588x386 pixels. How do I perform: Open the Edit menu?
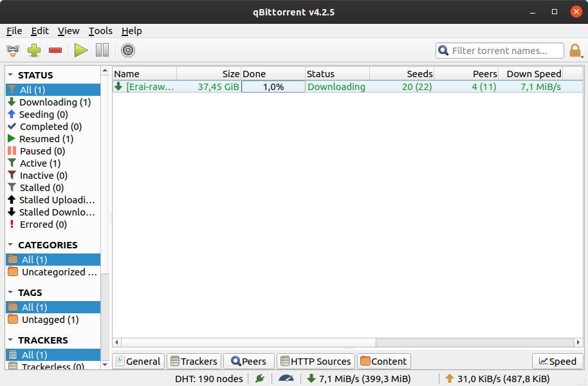[40, 31]
